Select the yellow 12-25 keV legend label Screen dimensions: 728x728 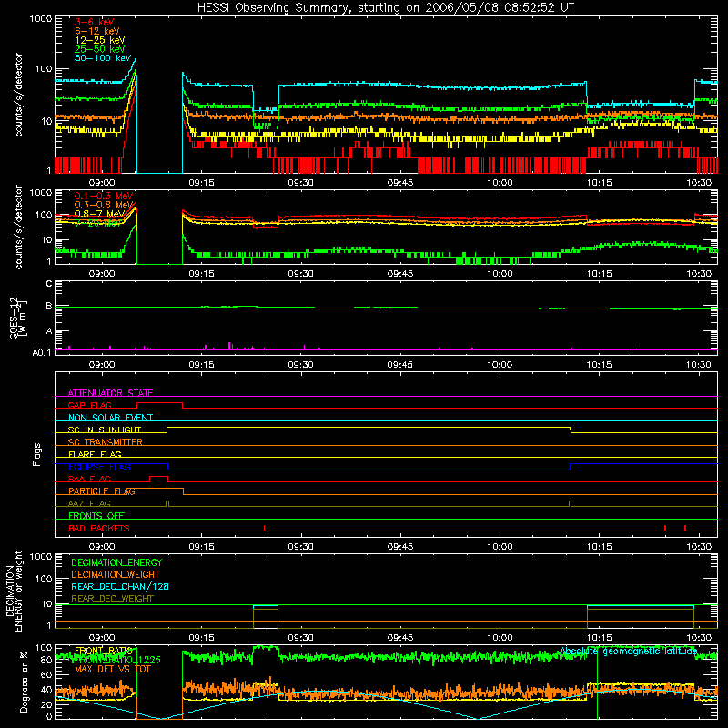point(99,40)
